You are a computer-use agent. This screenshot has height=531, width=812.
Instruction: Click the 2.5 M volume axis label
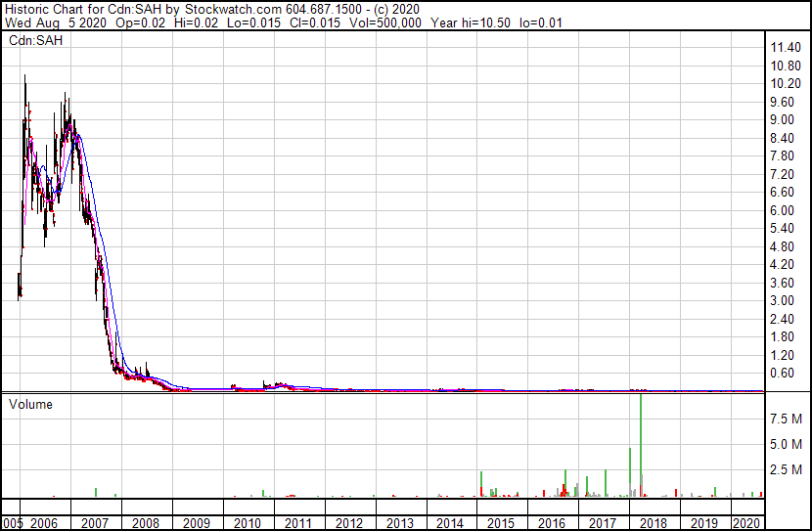pyautogui.click(x=787, y=470)
